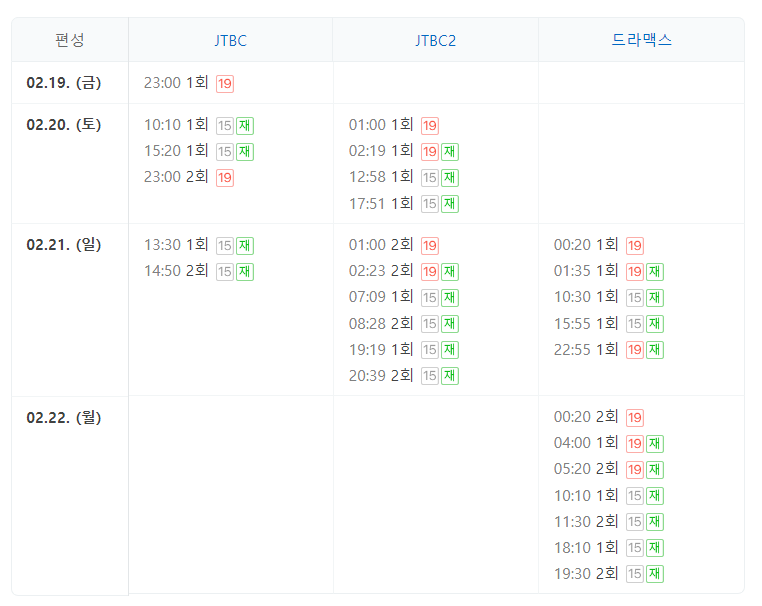762x606 pixels.
Task: Click the 재 rerun badge beside 18:10 1회
Action: click(x=655, y=548)
